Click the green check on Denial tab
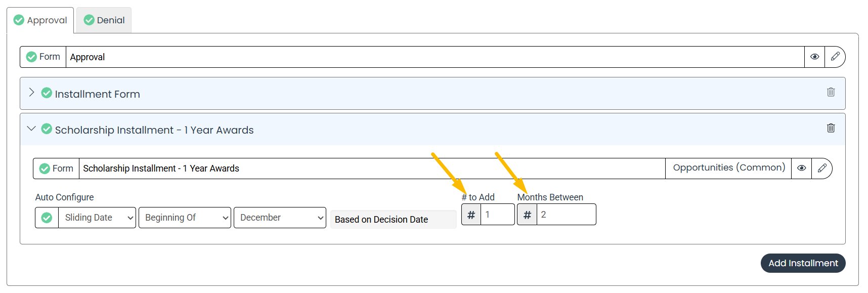 point(89,20)
